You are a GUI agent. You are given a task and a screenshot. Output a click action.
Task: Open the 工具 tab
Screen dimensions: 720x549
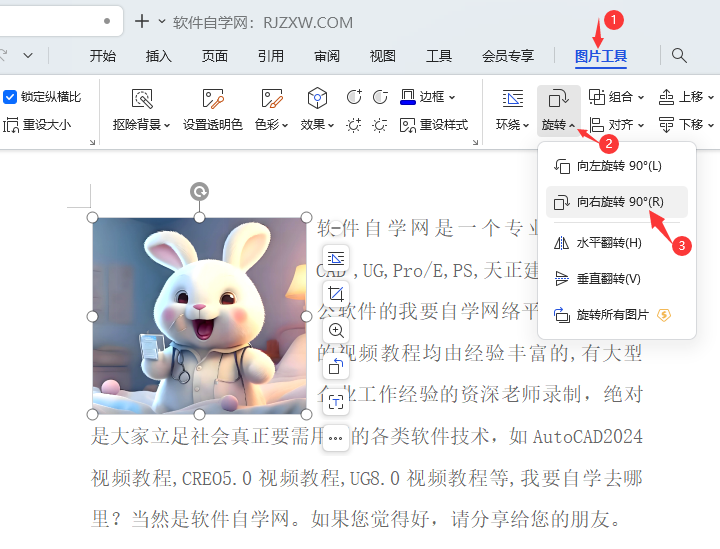coord(439,56)
